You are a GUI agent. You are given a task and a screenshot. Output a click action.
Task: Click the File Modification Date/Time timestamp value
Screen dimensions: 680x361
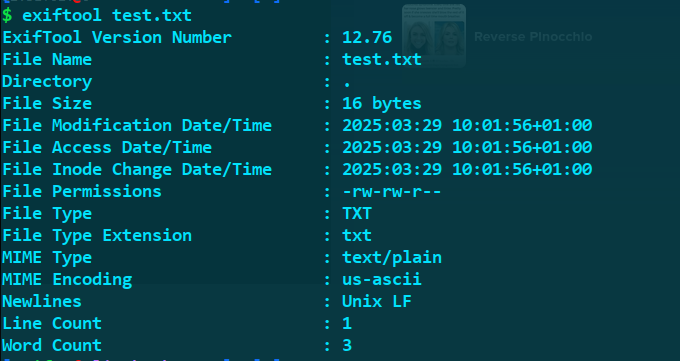pos(467,125)
